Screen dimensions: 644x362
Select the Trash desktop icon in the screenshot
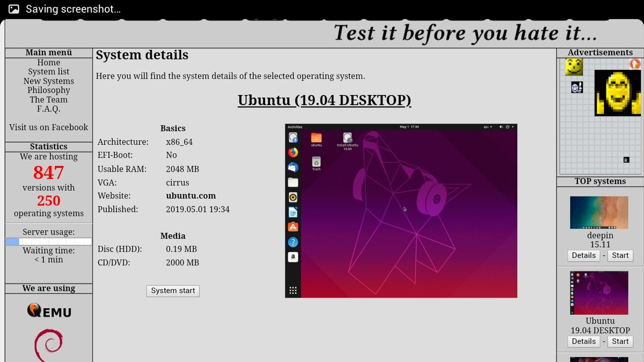[317, 164]
